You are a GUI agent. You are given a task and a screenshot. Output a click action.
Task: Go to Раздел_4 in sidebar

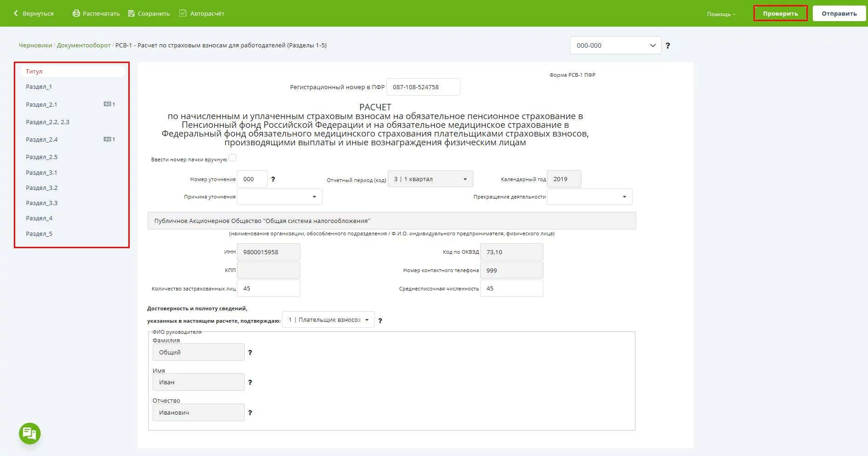(39, 218)
